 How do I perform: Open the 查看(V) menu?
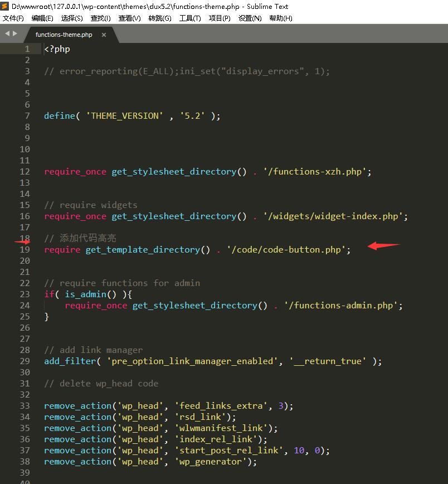pos(130,18)
